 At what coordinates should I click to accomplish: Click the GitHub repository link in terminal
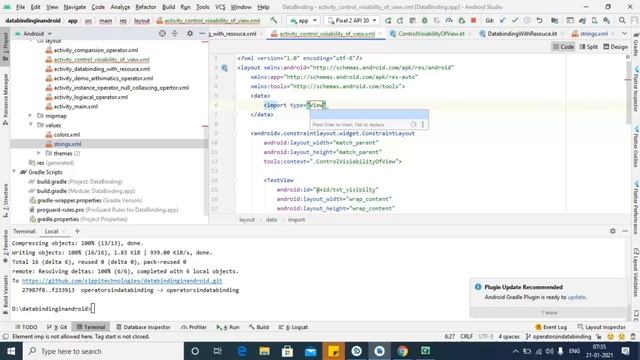[122, 280]
